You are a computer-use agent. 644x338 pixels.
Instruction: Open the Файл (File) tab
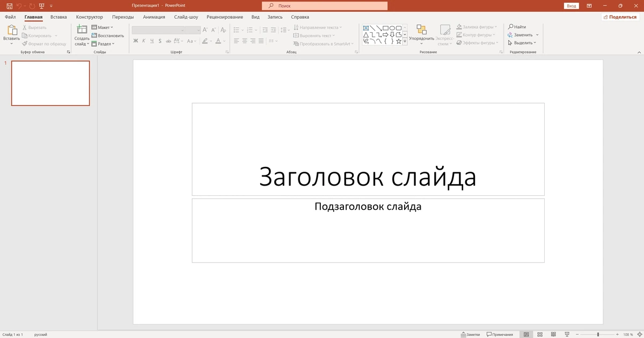[10, 17]
